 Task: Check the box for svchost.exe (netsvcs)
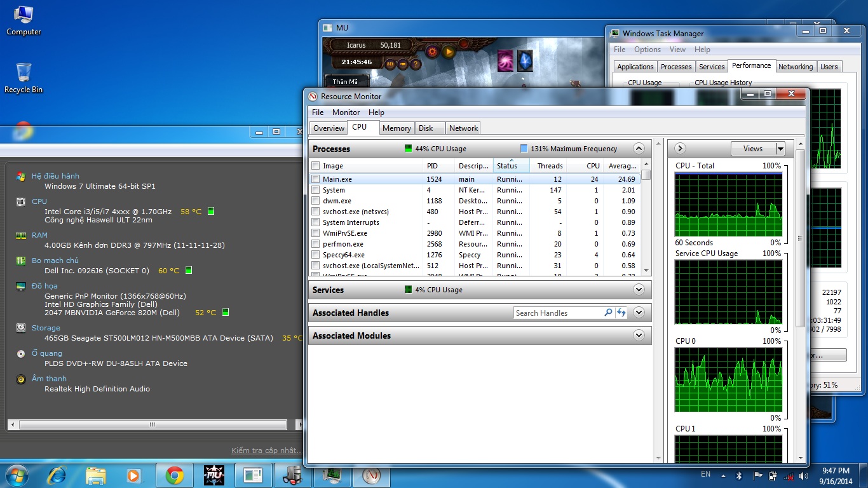click(316, 212)
